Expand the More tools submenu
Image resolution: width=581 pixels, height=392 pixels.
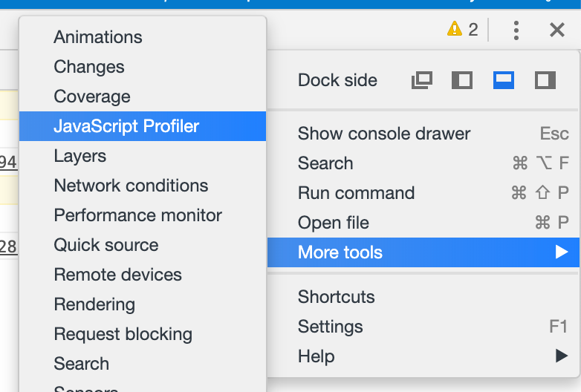pos(423,252)
